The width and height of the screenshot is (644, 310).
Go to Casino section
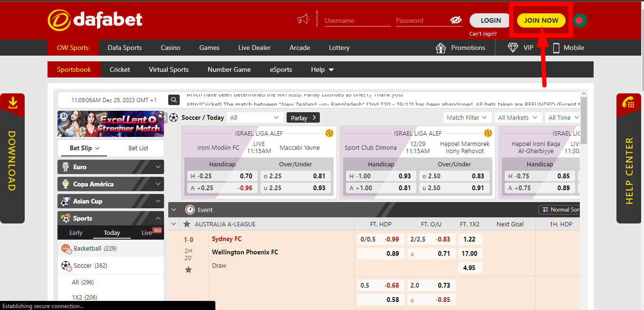point(171,48)
